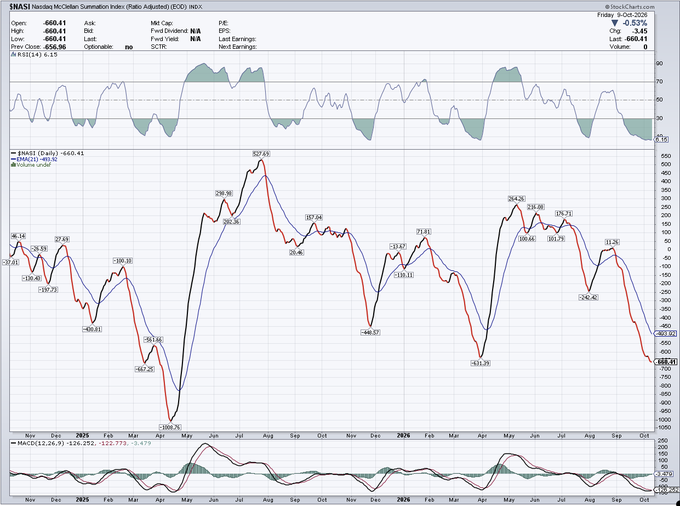
Task: Click the 157.04 peak label
Action: coord(314,217)
